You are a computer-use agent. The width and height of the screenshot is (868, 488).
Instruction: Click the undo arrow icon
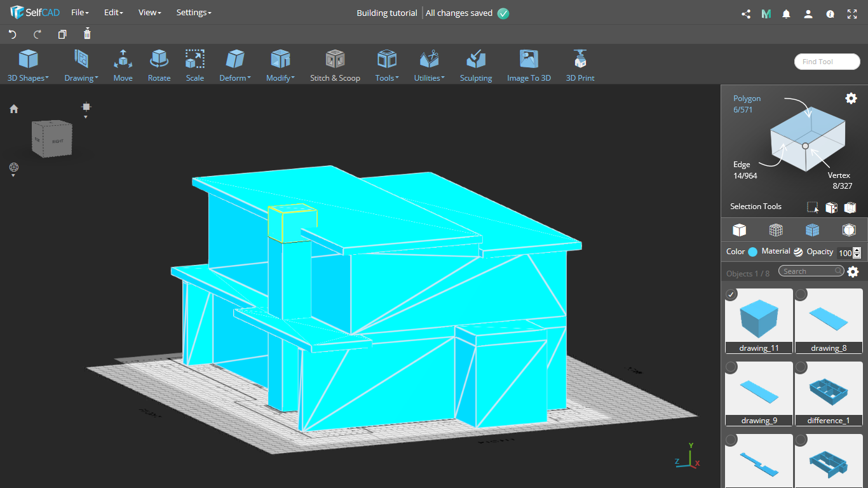(12, 34)
